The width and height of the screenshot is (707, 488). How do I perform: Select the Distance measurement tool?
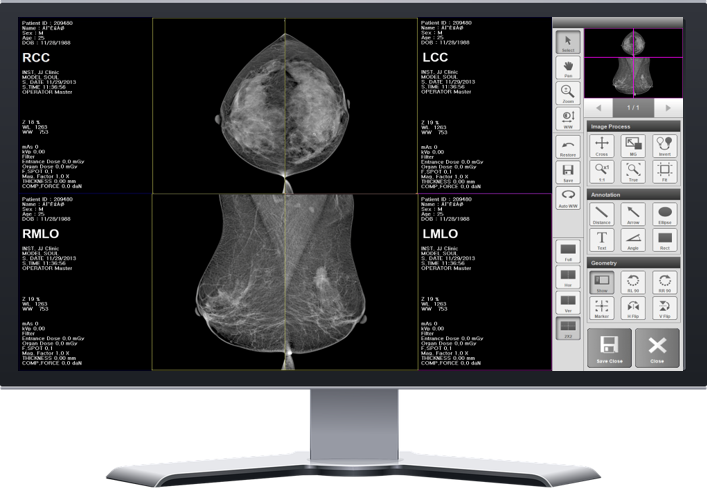click(x=601, y=214)
